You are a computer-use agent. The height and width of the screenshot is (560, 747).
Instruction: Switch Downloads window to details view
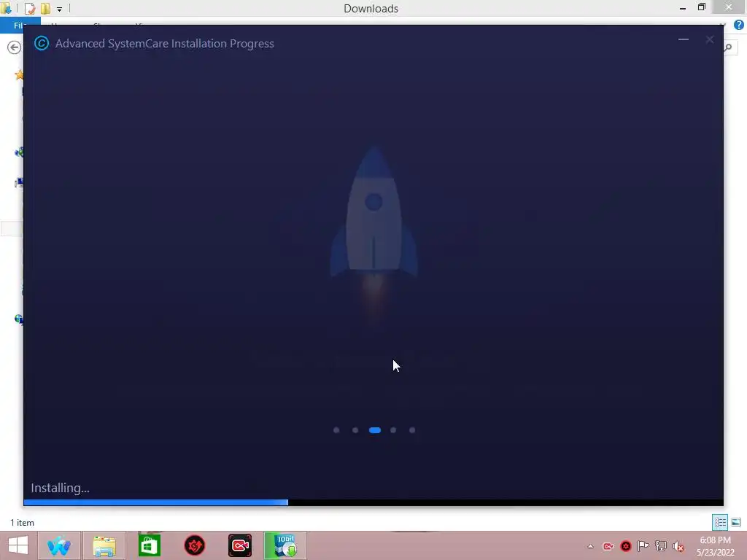click(x=720, y=522)
